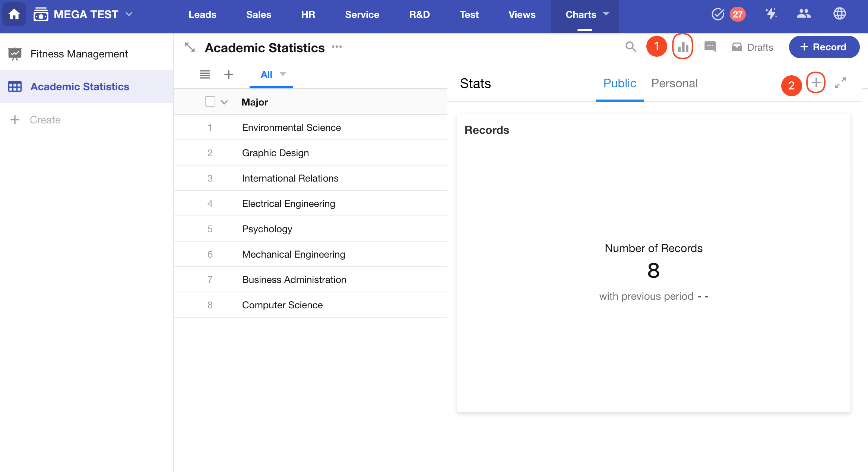The image size is (868, 472).
Task: Expand Stats panel to fullscreen
Action: [840, 83]
